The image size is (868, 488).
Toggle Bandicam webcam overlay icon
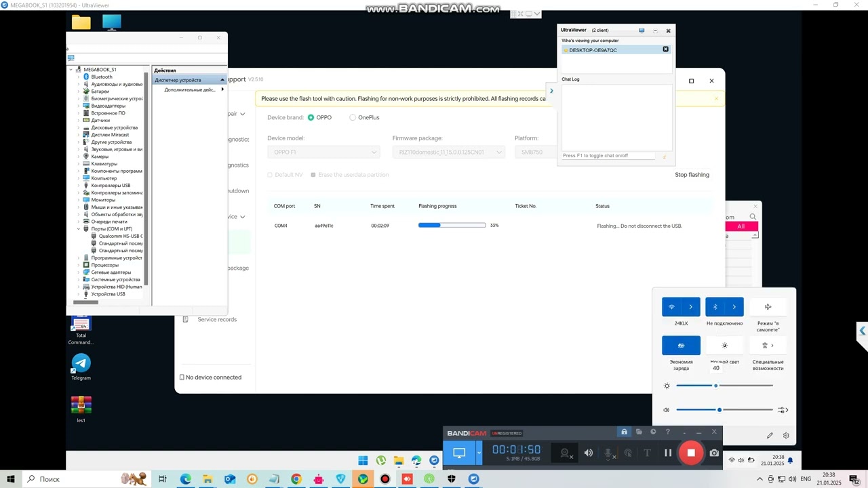point(565,453)
